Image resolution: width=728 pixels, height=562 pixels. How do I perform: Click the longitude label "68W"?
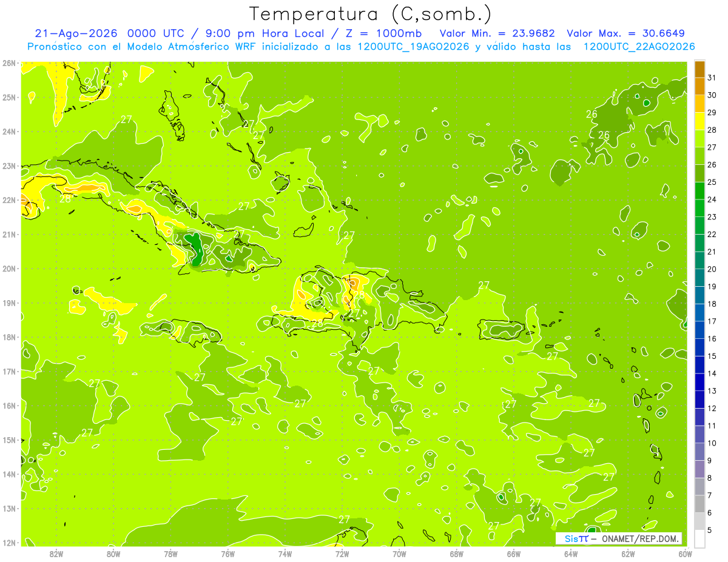(x=456, y=554)
